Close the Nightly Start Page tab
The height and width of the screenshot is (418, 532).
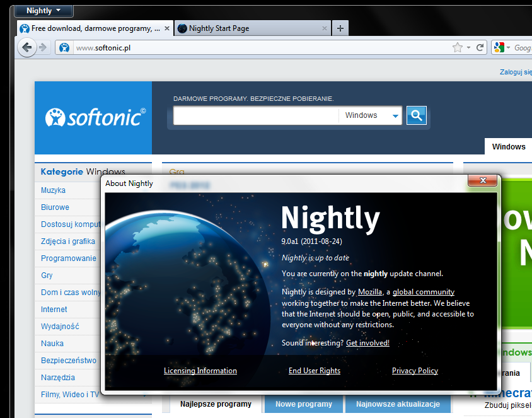325,28
